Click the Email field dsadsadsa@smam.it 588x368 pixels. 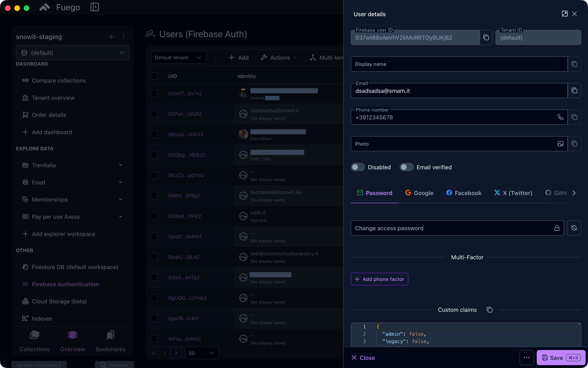459,91
